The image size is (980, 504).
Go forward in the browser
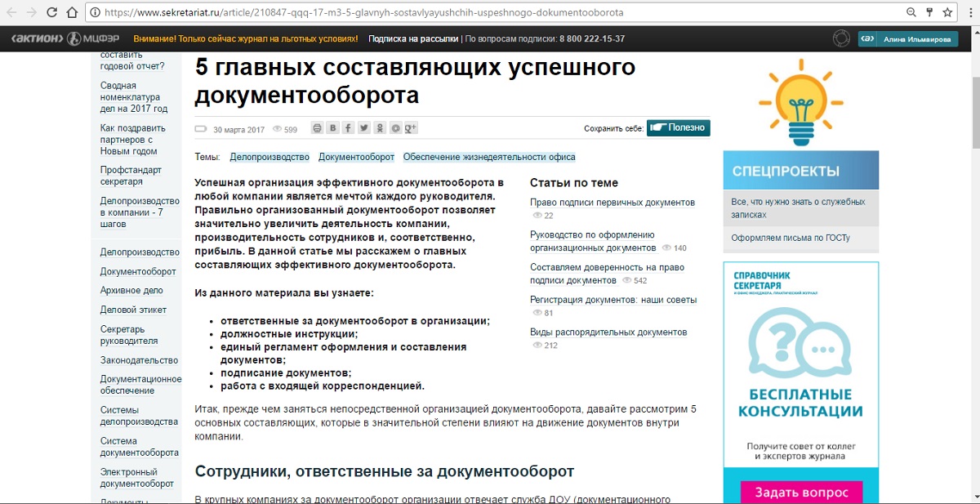click(x=31, y=12)
